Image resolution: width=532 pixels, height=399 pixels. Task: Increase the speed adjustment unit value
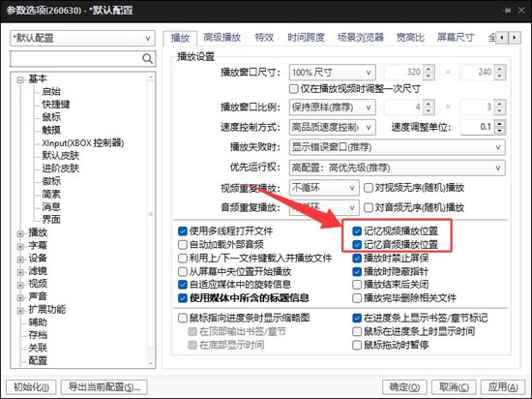500,124
